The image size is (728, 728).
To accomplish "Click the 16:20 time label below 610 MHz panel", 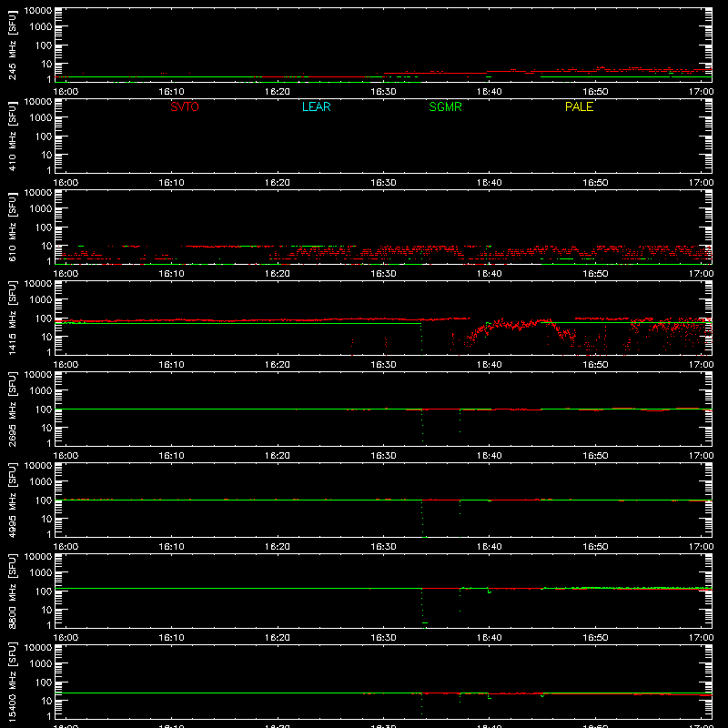I will (x=278, y=274).
